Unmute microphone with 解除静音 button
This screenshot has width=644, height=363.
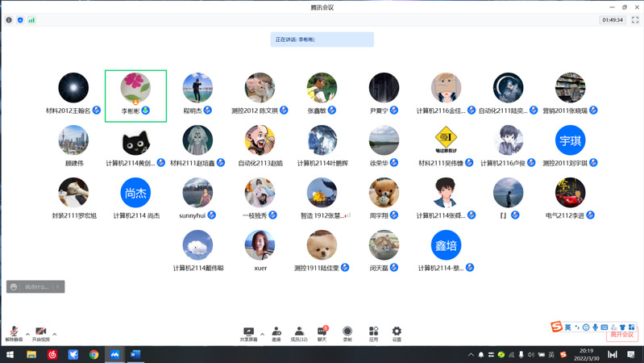14,333
